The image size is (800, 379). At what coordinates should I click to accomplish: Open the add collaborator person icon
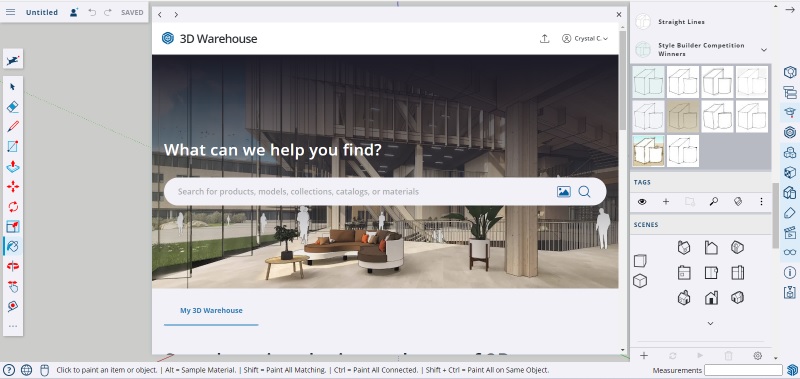click(74, 12)
